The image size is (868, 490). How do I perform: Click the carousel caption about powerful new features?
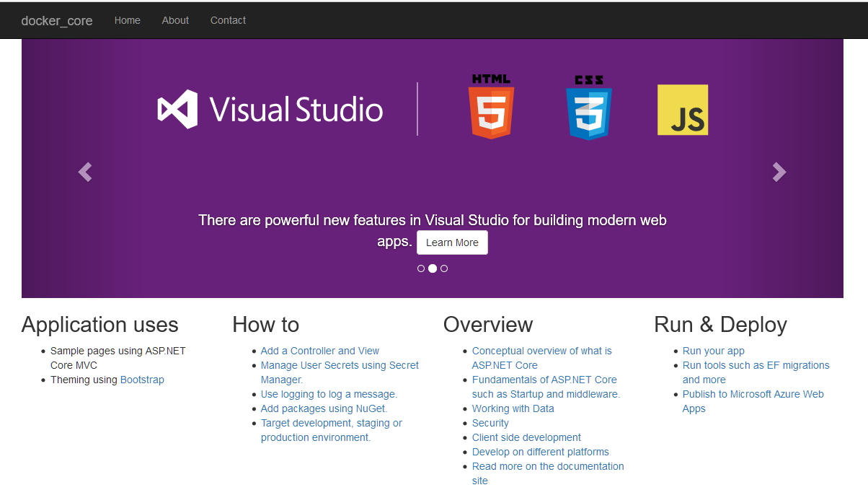[x=433, y=230]
